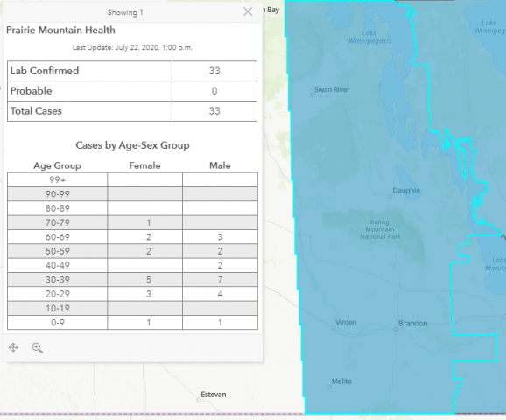This screenshot has width=506, height=420.
Task: Click the Age Group column header
Action: pyautogui.click(x=57, y=165)
